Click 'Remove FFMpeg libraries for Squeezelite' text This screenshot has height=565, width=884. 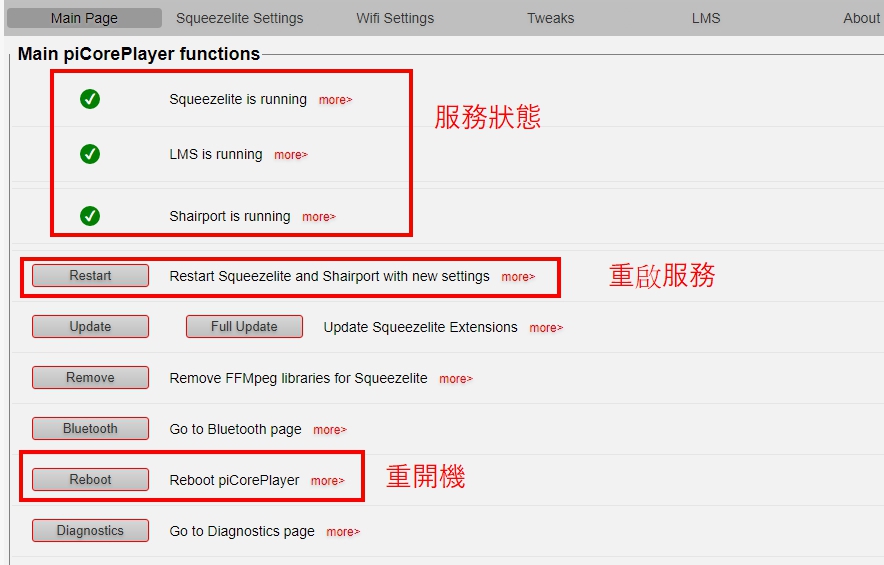(x=298, y=378)
